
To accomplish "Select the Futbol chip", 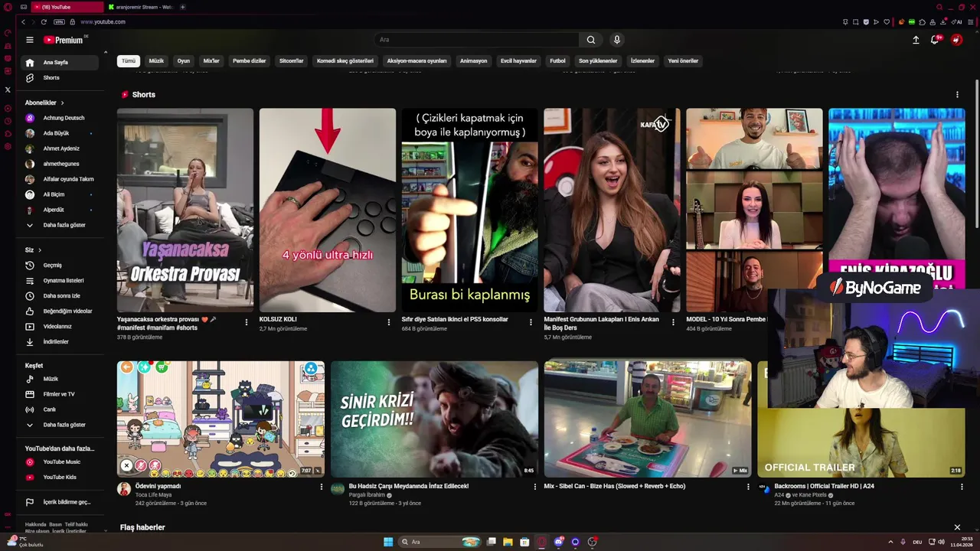I will (557, 60).
